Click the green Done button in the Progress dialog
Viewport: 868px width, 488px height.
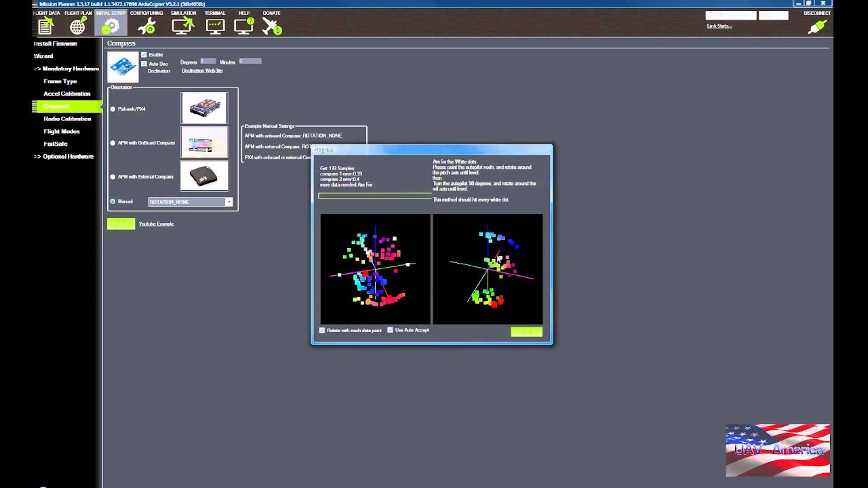(526, 331)
